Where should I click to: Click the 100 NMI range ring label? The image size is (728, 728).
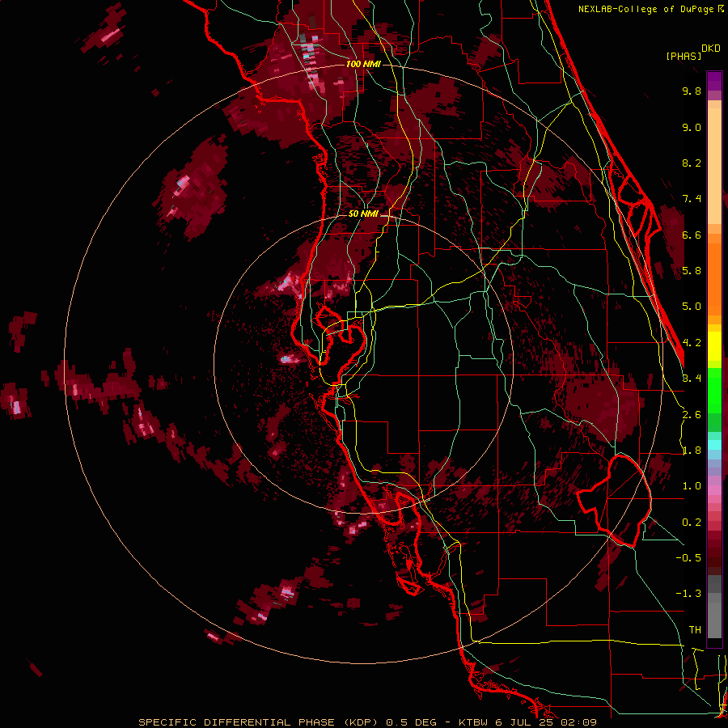click(x=363, y=64)
